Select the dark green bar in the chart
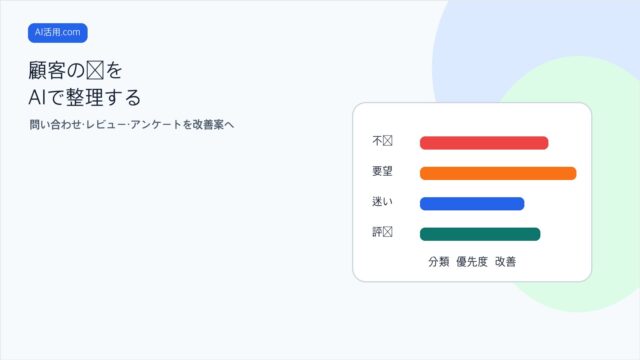Viewport: 640px width, 360px height. tap(480, 234)
